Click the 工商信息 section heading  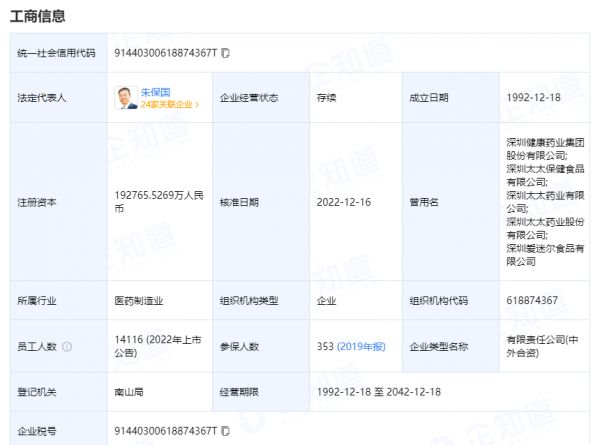tap(38, 16)
